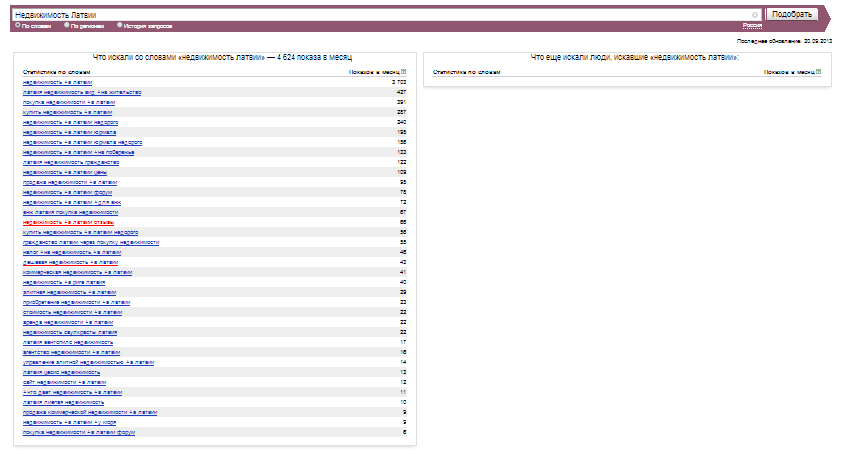Open link 'элитная недвижимость +в латвии'
The height and width of the screenshot is (454, 867).
[x=70, y=292]
